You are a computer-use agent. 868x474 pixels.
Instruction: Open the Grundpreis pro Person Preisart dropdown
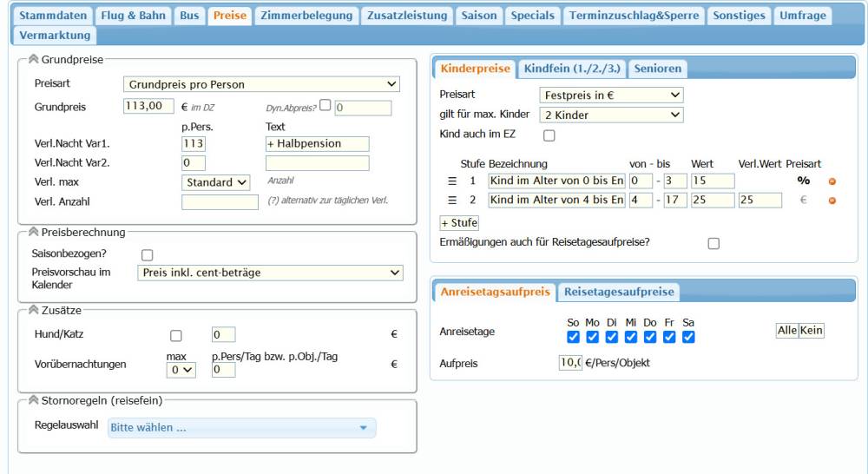261,84
